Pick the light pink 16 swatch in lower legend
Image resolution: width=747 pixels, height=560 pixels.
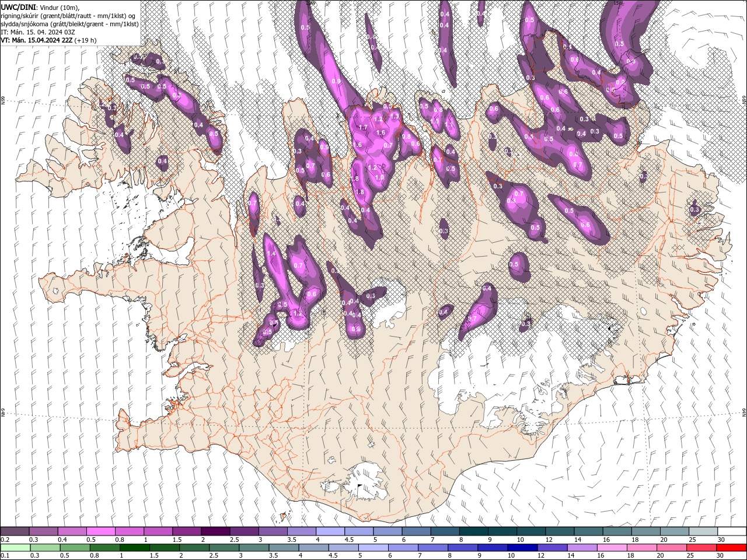pos(612,548)
